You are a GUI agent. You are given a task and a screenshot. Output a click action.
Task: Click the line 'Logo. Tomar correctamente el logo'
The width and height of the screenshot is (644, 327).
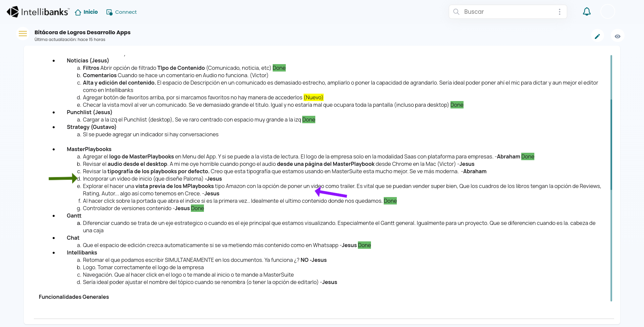tap(143, 267)
